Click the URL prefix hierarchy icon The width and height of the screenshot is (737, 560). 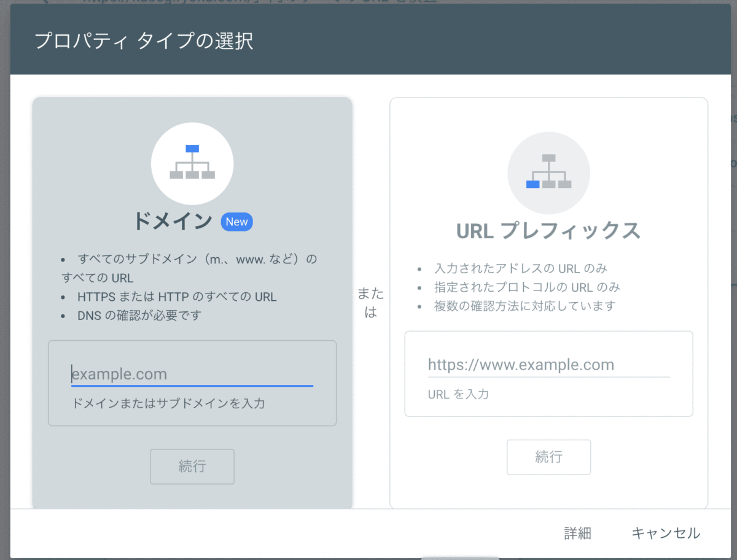(x=548, y=172)
